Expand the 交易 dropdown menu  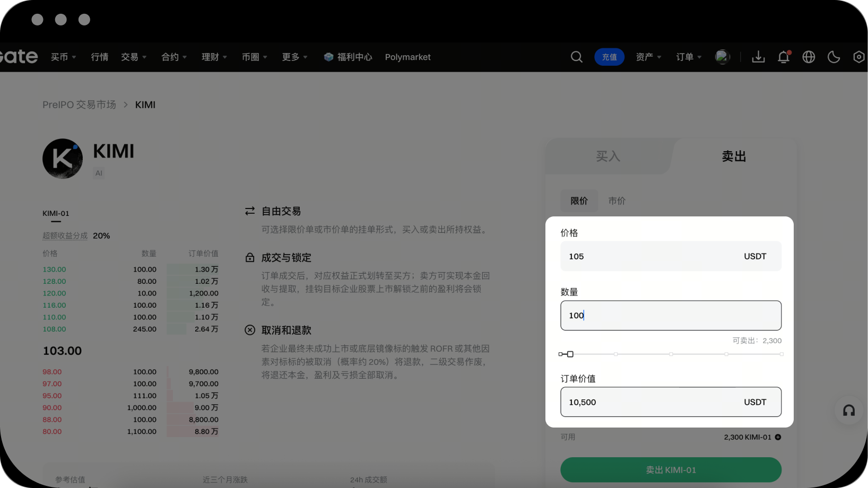coord(134,57)
